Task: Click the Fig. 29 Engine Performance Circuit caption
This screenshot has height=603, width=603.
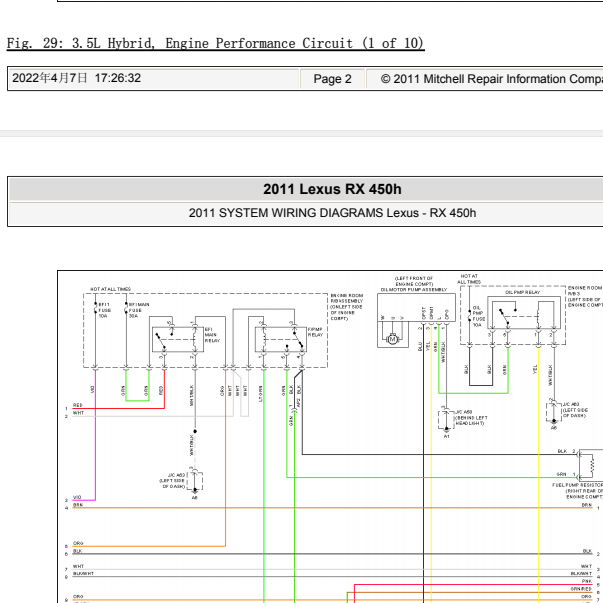Action: pyautogui.click(x=216, y=43)
